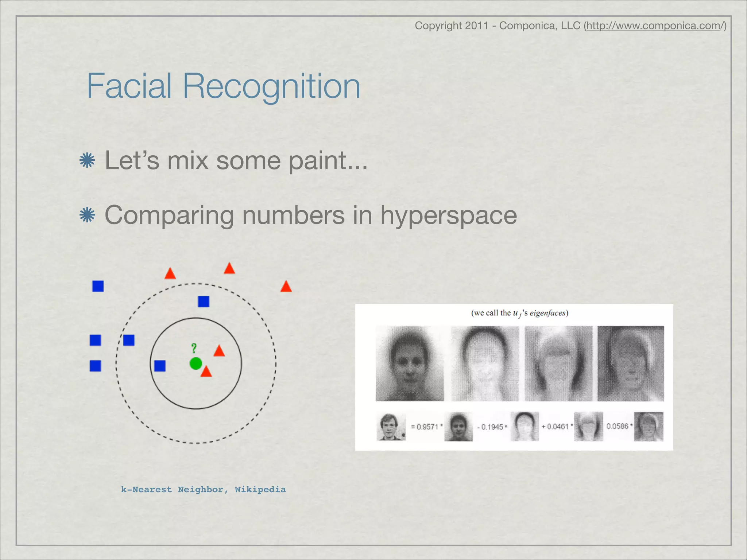Click the Comparing numbers in hyperspace text
Viewport: 747px width, 560px height.
pos(310,215)
